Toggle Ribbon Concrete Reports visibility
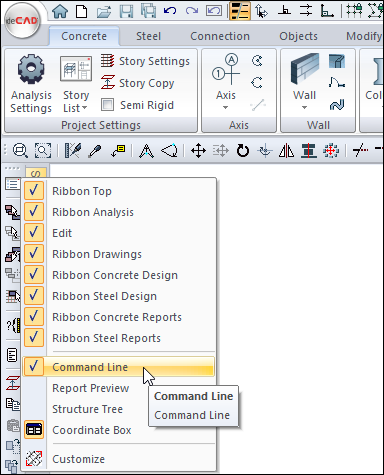This screenshot has width=384, height=475. 119,317
